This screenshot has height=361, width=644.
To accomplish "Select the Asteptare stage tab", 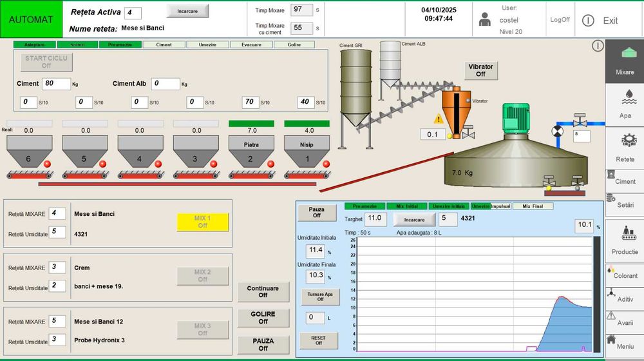I will [x=34, y=44].
